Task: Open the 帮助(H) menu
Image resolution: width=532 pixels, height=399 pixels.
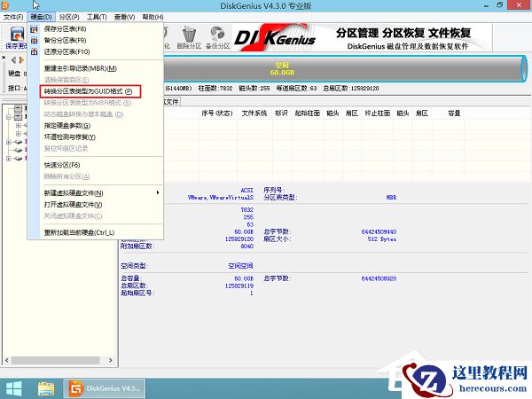Action: pyautogui.click(x=153, y=17)
